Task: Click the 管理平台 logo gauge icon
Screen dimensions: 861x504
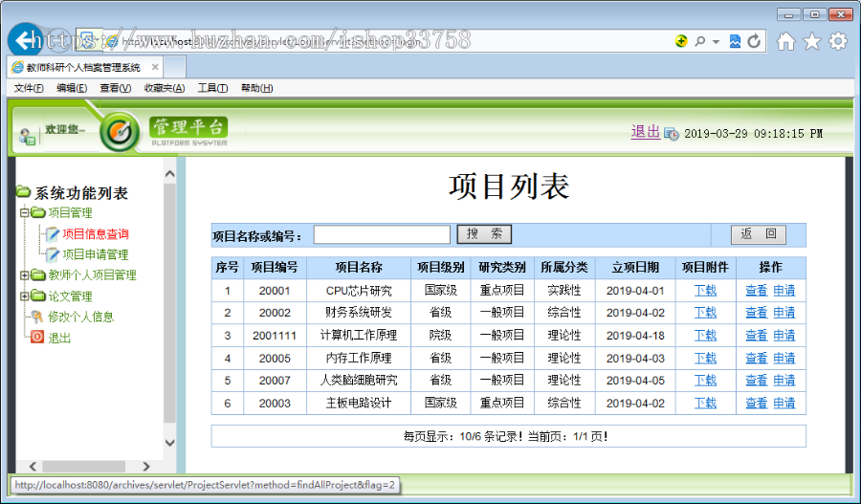Action: click(x=120, y=132)
